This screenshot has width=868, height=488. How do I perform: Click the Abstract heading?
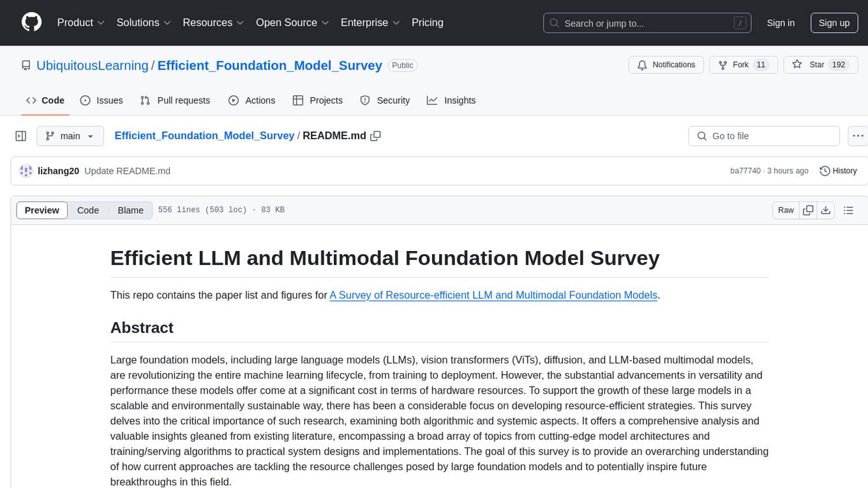(x=142, y=328)
